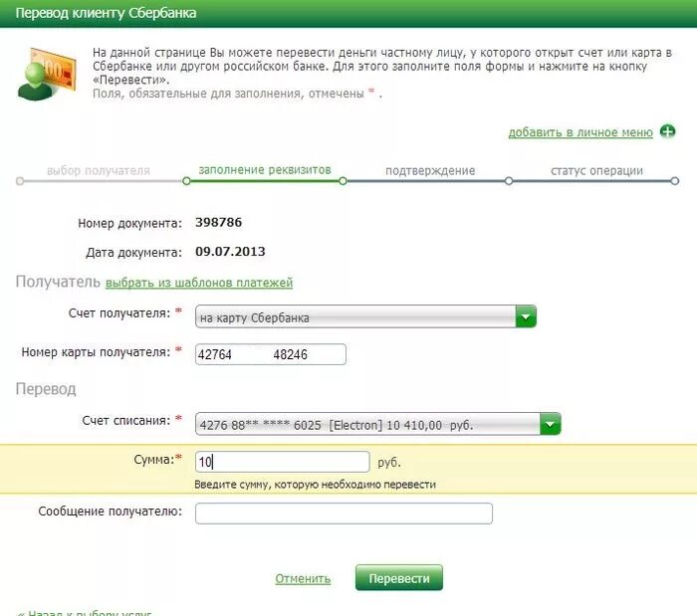Image resolution: width=697 pixels, height=616 pixels.
Task: Focus the 'Сообщение получателю' field
Action: [344, 513]
